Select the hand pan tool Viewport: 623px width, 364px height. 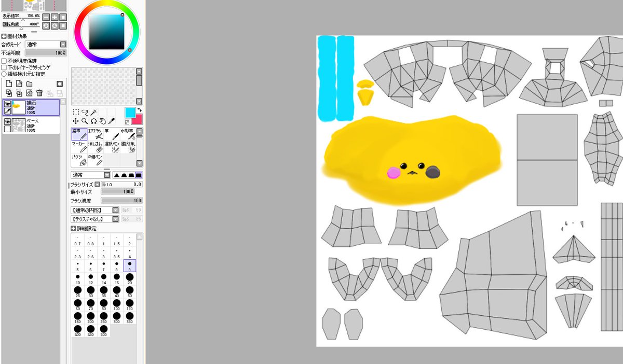pyautogui.click(x=102, y=120)
